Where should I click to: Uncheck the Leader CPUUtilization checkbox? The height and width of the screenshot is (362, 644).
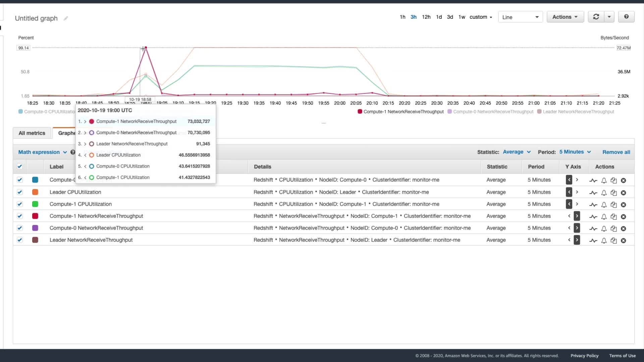[x=20, y=192]
